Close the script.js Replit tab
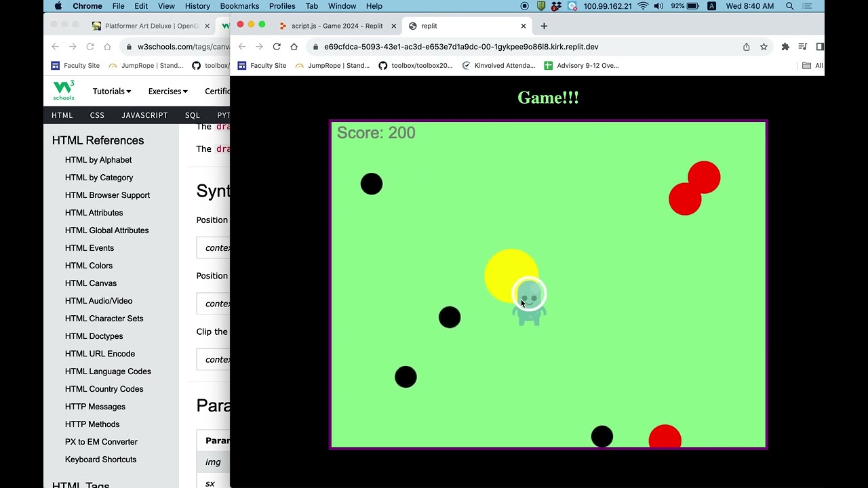The height and width of the screenshot is (488, 868). (x=393, y=26)
